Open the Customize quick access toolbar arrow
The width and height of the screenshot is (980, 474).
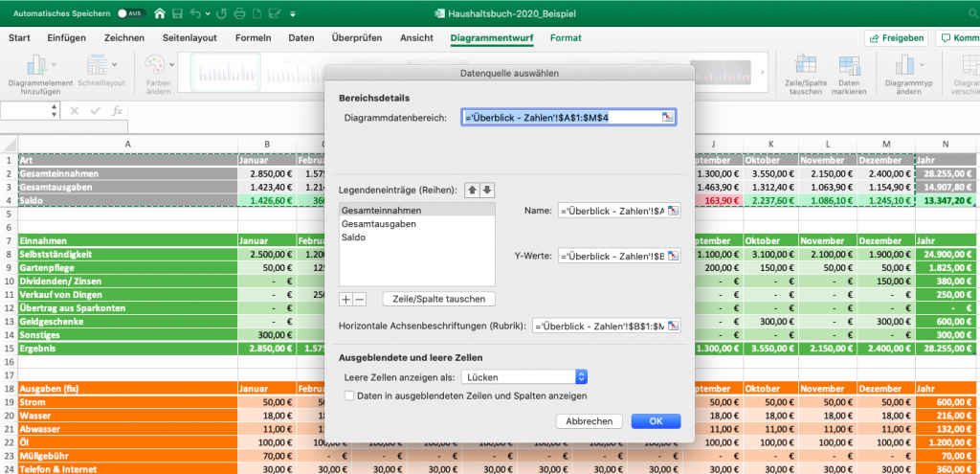[x=293, y=13]
